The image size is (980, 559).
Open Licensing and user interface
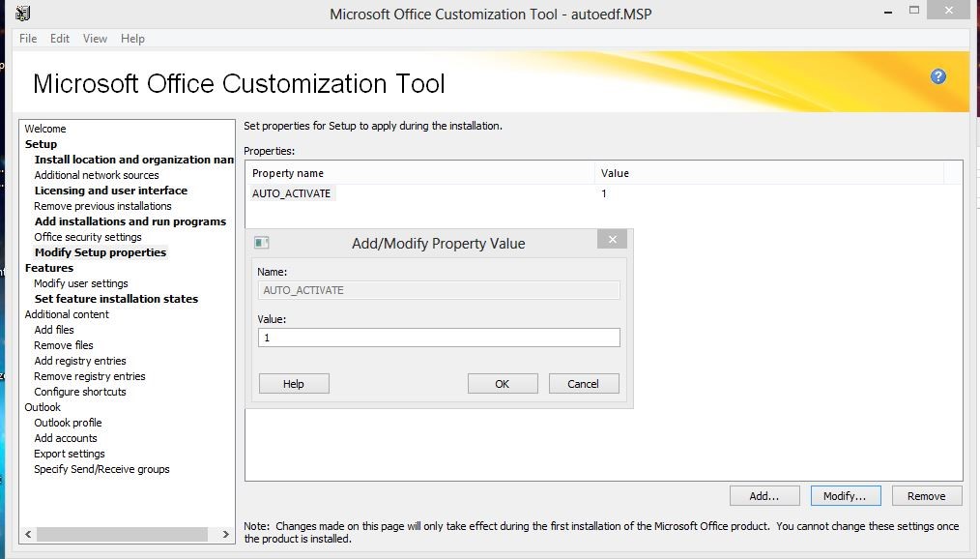(x=110, y=191)
